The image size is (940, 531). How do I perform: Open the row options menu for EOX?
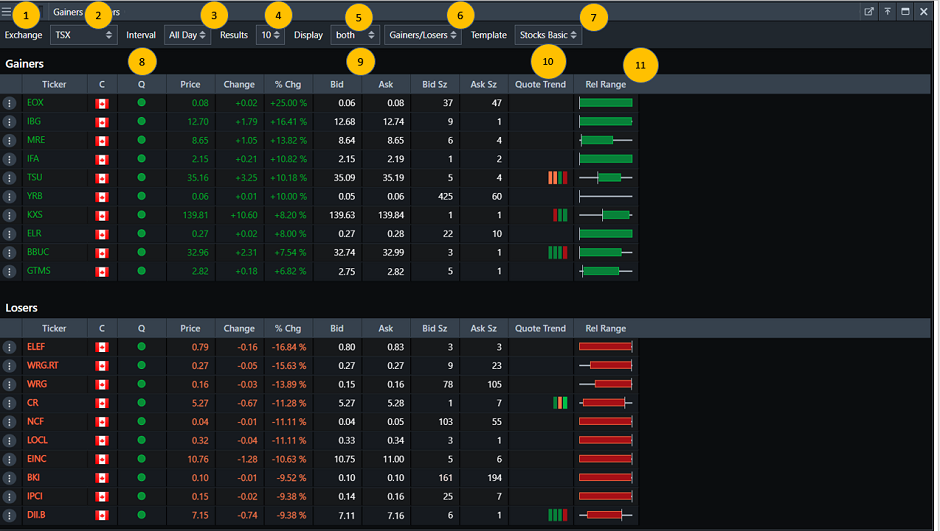10,103
